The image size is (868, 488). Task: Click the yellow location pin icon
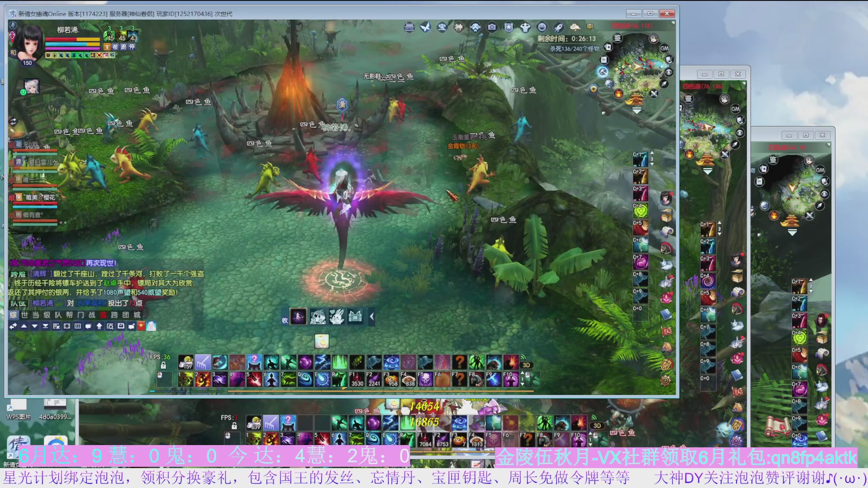point(593,89)
